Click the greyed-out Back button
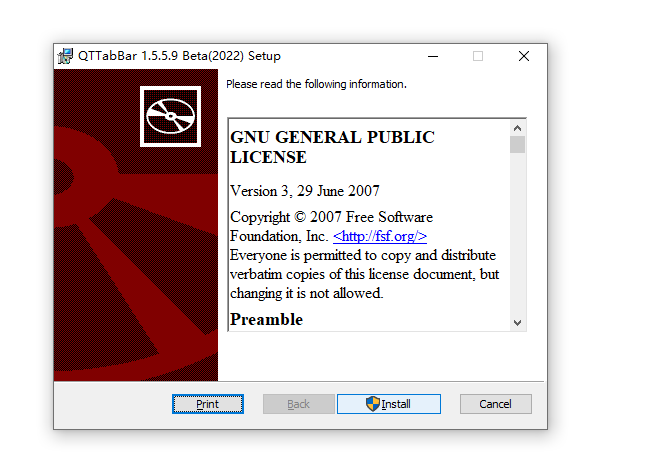This screenshot has height=474, width=660. (x=299, y=404)
